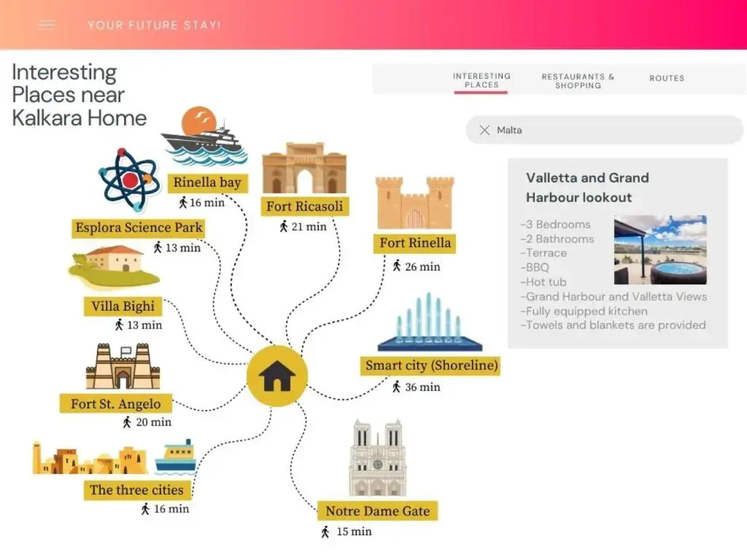Open the hot tub terrace photo
The image size is (747, 560).
coord(660,250)
